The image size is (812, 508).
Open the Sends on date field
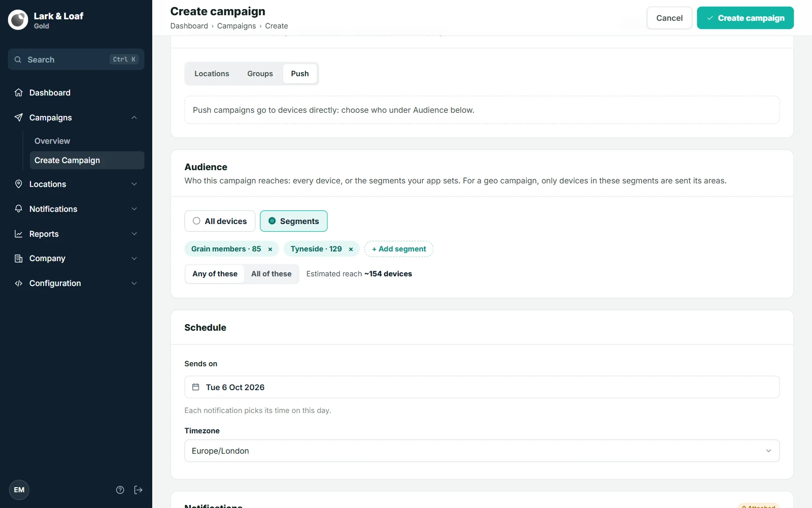pos(482,387)
